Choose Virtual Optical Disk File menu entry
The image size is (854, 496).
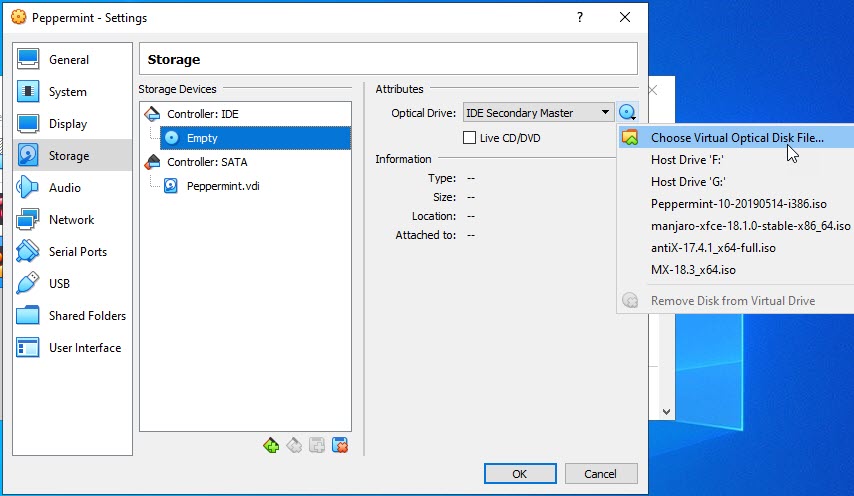736,138
